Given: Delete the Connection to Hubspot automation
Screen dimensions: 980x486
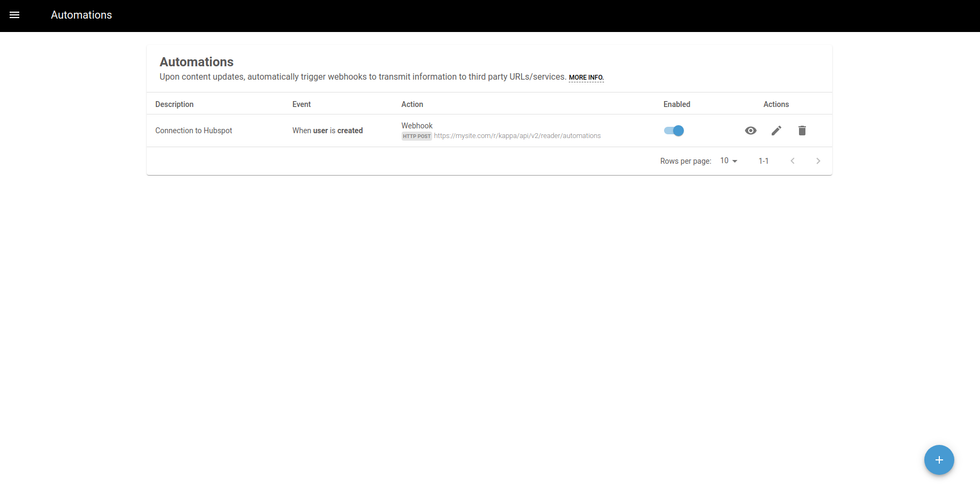Looking at the screenshot, I should tap(802, 131).
